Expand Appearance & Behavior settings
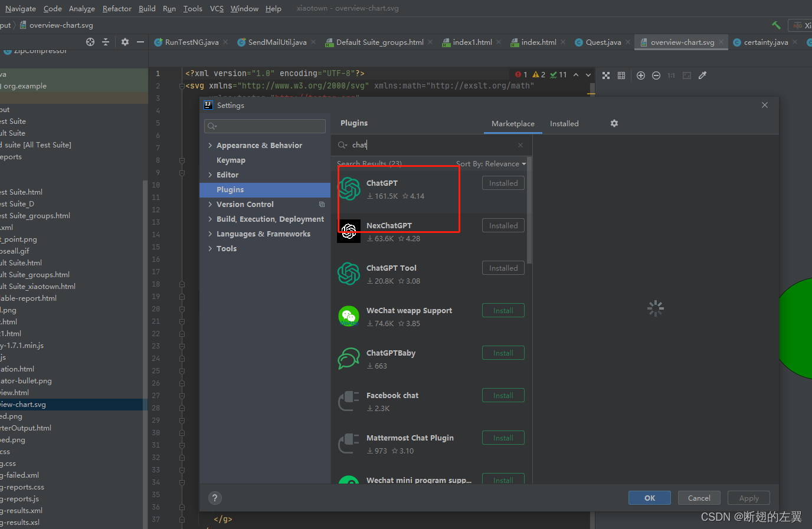Screen dimensions: 812x529 click(210, 145)
